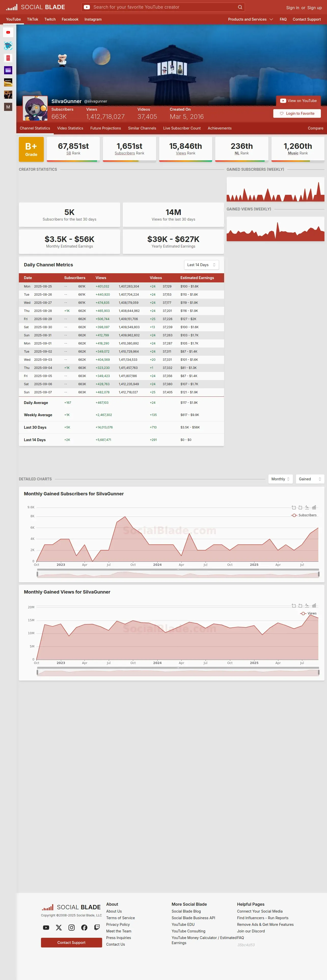Viewport: 327px width, 980px height.
Task: Click the Social Blade logo in the header
Action: 35,7
